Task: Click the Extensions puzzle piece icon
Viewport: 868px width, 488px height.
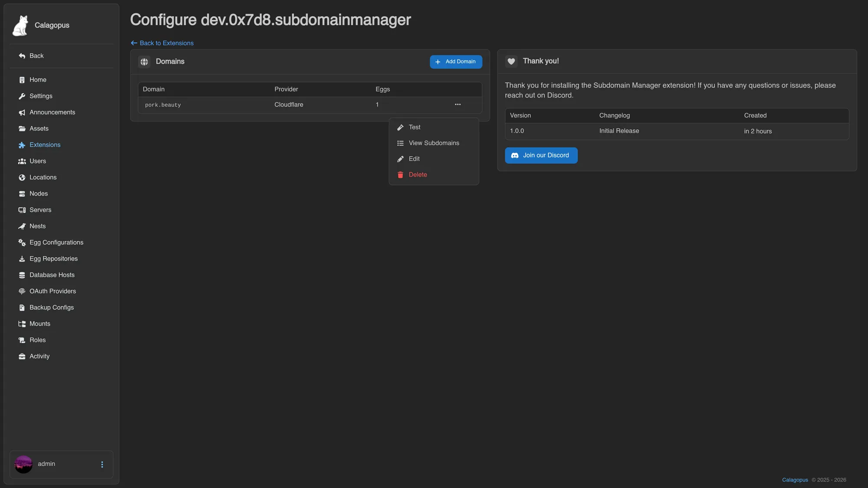Action: pos(22,145)
